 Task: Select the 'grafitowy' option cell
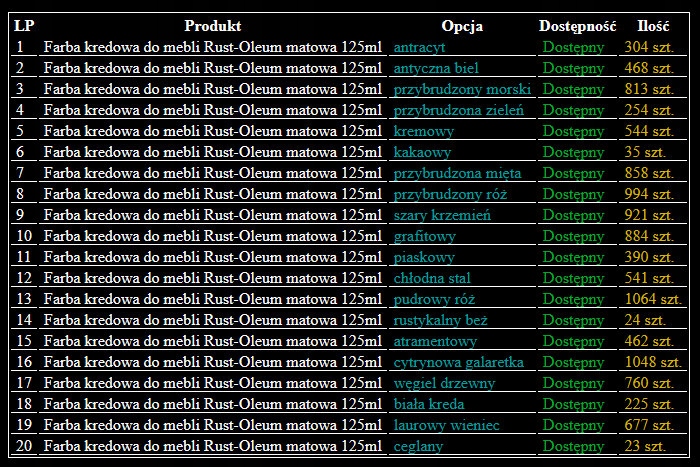(x=425, y=236)
